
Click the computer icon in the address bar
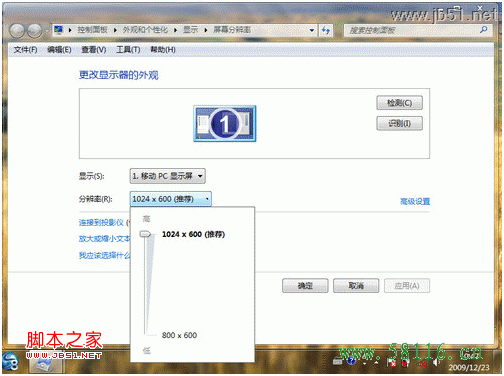[59, 30]
